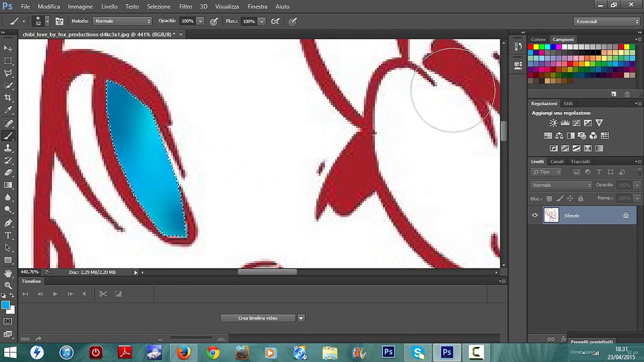Close the chibi_love document tab
The image size is (644, 362).
click(x=181, y=34)
